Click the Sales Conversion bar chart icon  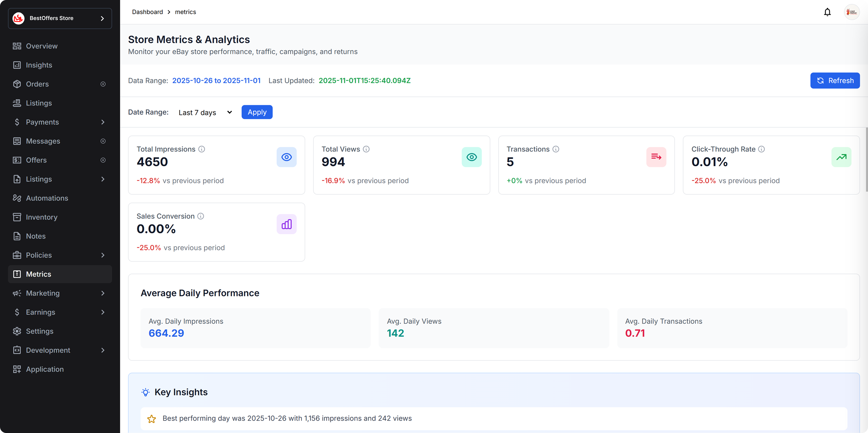286,224
